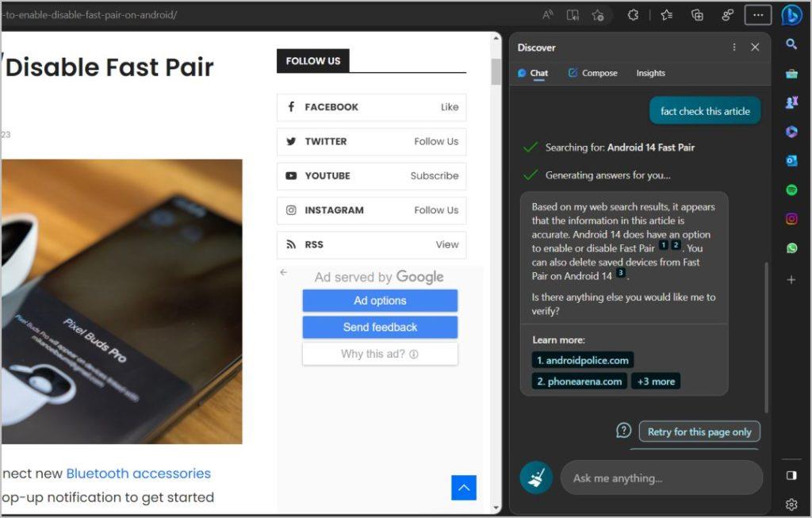Open the Microsoft 365 sidebar icon

791,132
